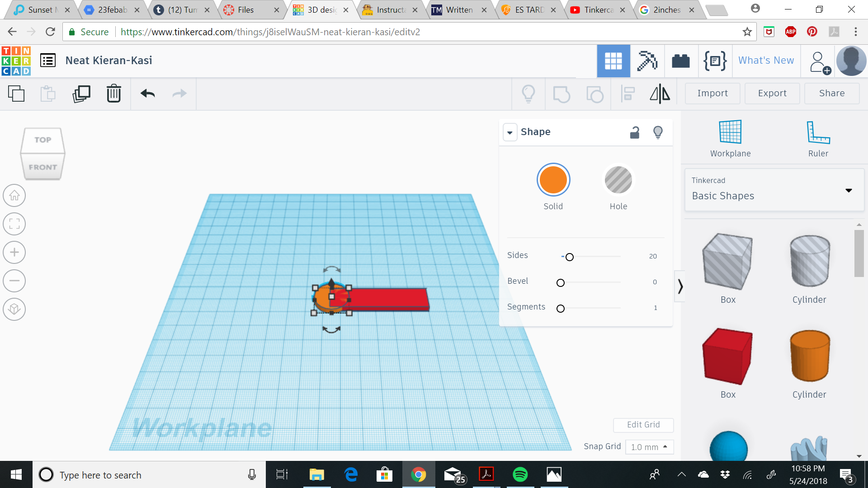Open the user profile avatar
The width and height of the screenshot is (868, 488).
(851, 61)
